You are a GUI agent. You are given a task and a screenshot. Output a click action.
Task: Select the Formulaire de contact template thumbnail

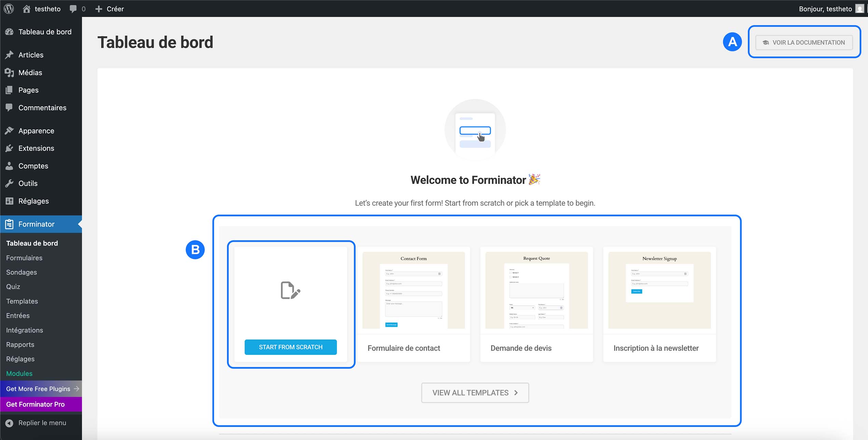click(414, 291)
